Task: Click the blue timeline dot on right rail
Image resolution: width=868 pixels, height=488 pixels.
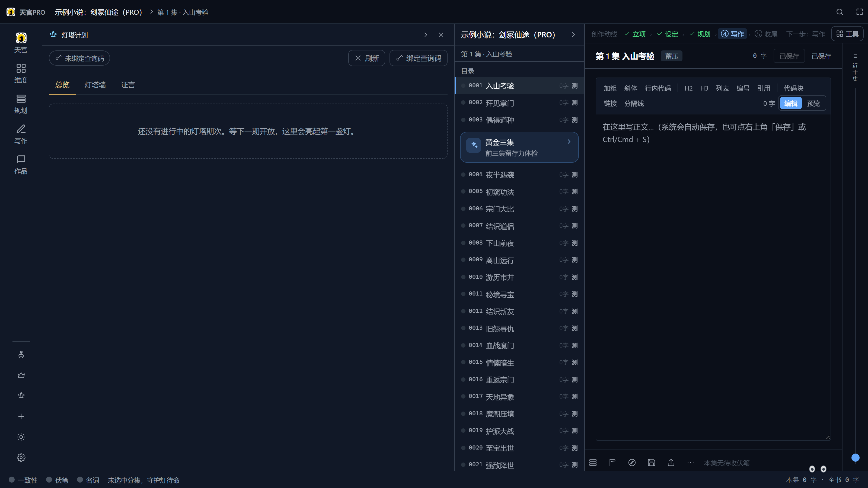Action: click(855, 457)
